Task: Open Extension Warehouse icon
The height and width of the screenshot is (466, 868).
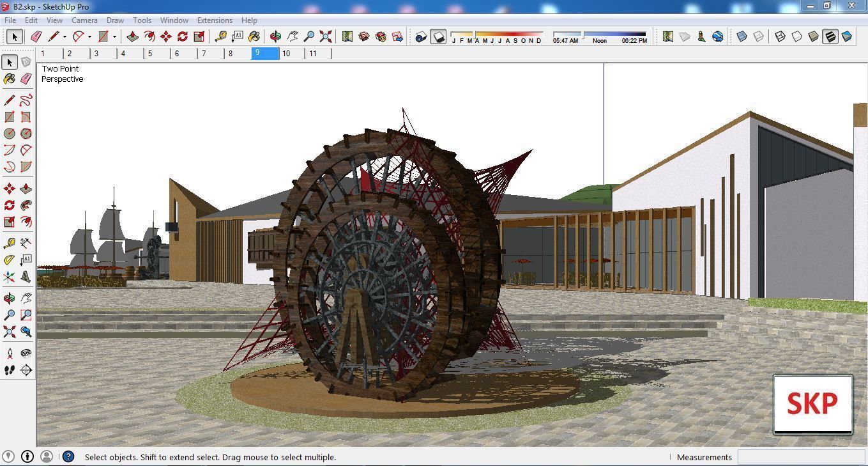Action: [x=380, y=36]
